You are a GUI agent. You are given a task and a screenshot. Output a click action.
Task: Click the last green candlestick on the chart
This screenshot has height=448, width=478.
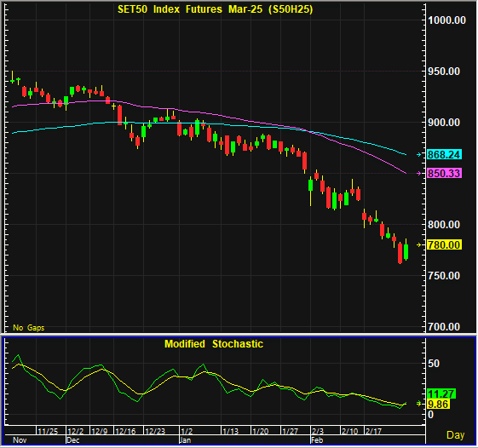pos(406,251)
